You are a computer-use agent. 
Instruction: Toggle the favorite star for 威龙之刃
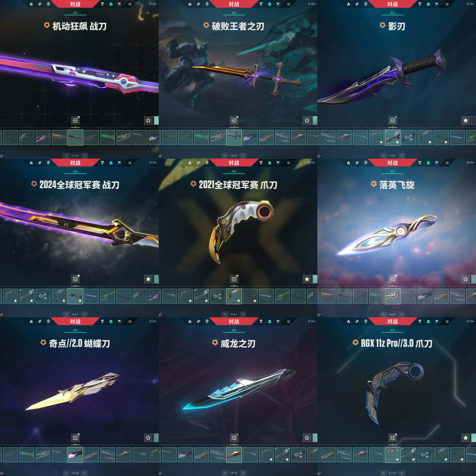pos(307,438)
